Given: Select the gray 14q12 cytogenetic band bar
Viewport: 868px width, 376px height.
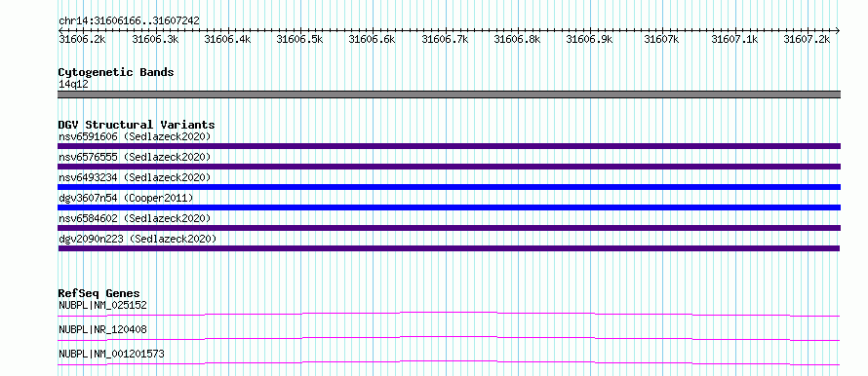Looking at the screenshot, I should 449,94.
